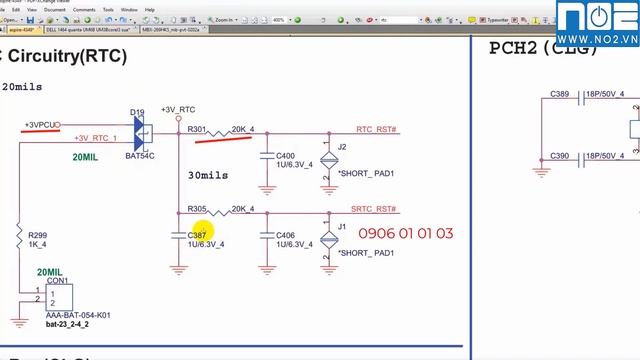Click the C390 capacitor label
Image resolution: width=640 pixels, height=360 pixels.
pyautogui.click(x=560, y=156)
